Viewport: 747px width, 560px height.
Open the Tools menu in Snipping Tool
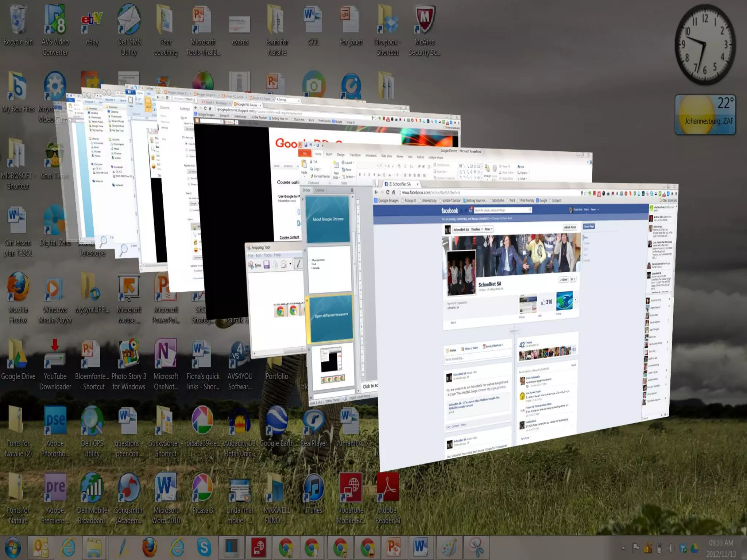(268, 255)
